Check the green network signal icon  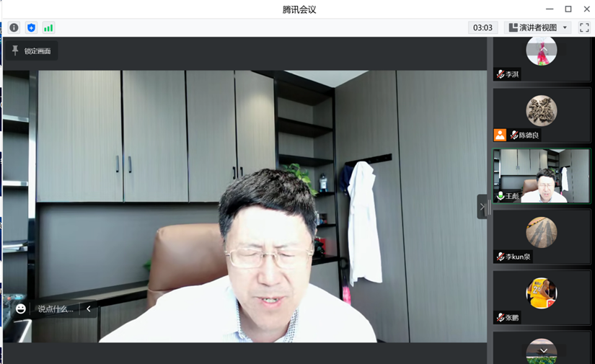[48, 28]
